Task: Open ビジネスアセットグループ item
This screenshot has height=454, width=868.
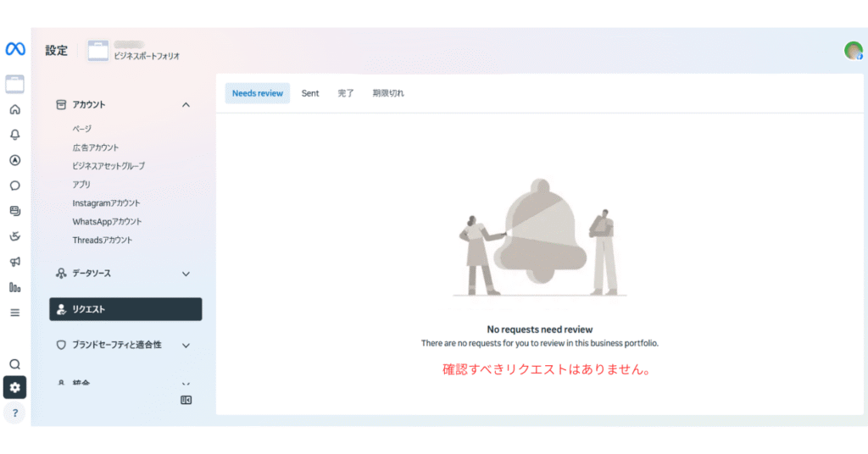Action: (x=108, y=166)
